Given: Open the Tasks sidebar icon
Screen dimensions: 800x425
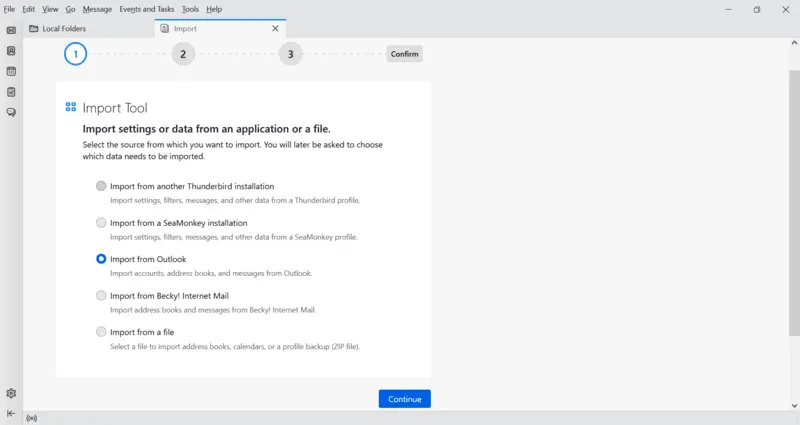Looking at the screenshot, I should 11,92.
